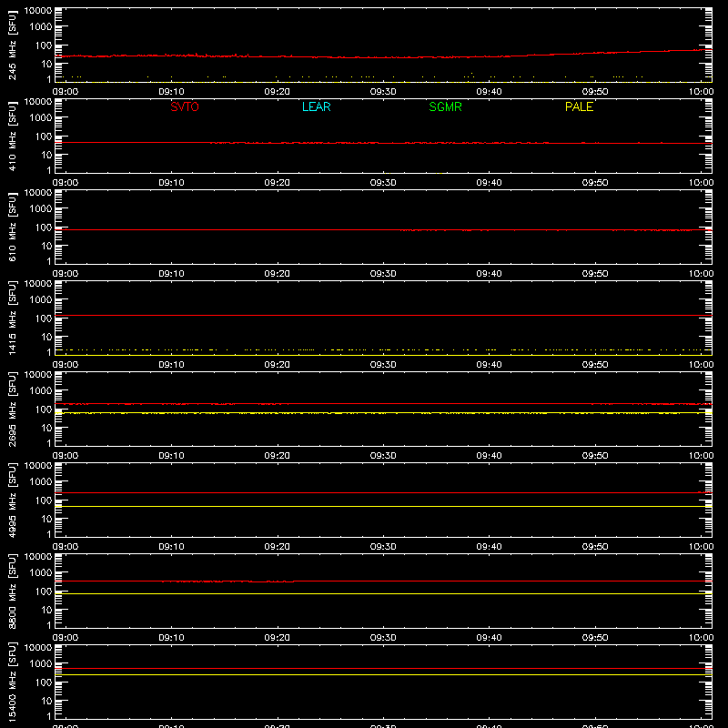Click the red trace in the 1415 MHz panel
The image size is (728, 728).
[x=383, y=315]
